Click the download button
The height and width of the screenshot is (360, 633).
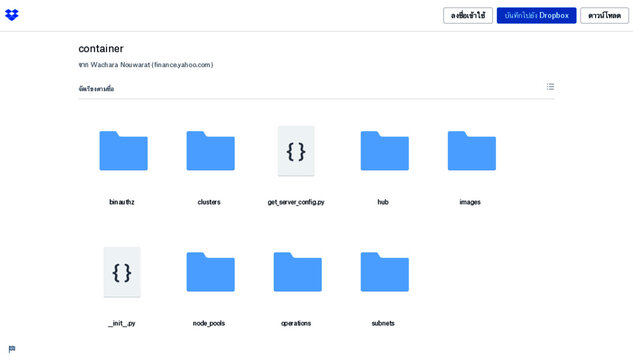pyautogui.click(x=604, y=15)
